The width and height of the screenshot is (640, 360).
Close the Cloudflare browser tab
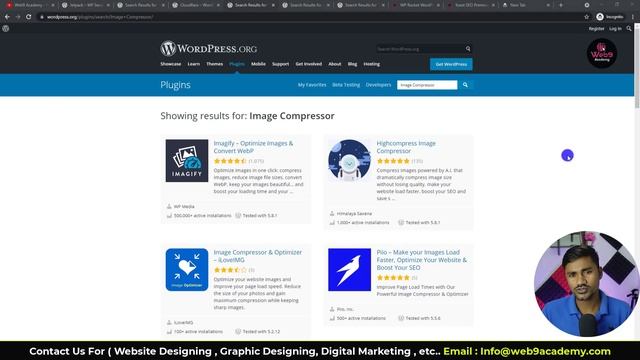(x=218, y=5)
